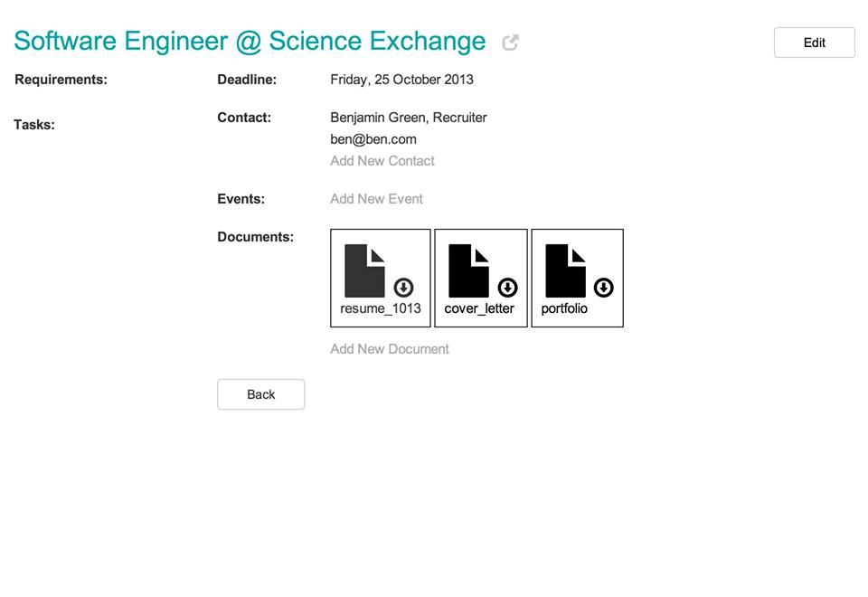The image size is (868, 597).
Task: Click the ben@ben.com email address
Action: point(373,139)
